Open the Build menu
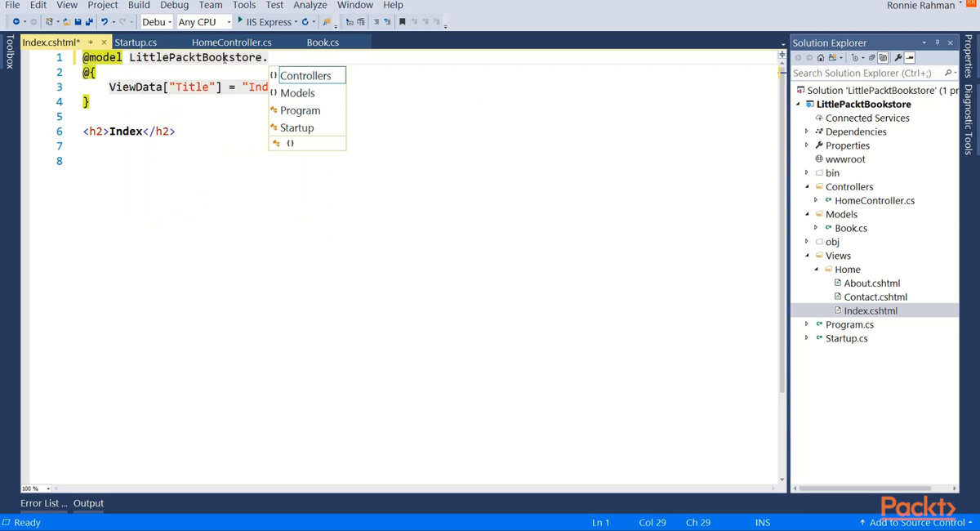 (x=139, y=5)
